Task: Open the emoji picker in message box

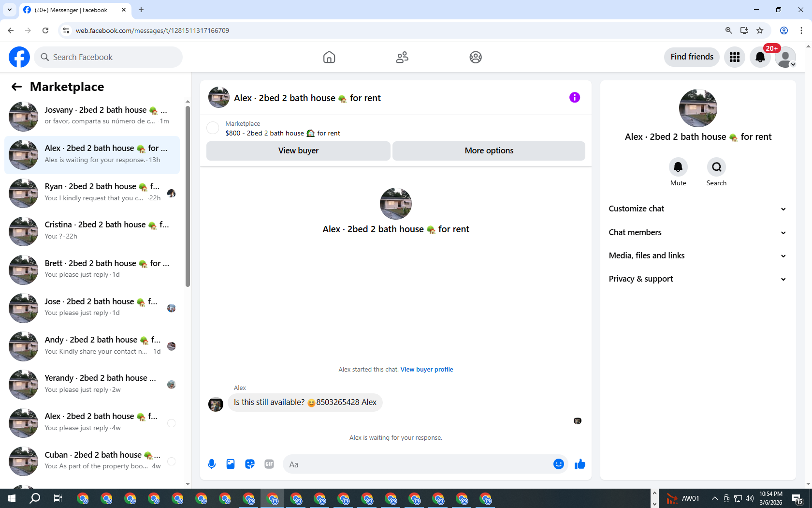Action: [x=559, y=464]
